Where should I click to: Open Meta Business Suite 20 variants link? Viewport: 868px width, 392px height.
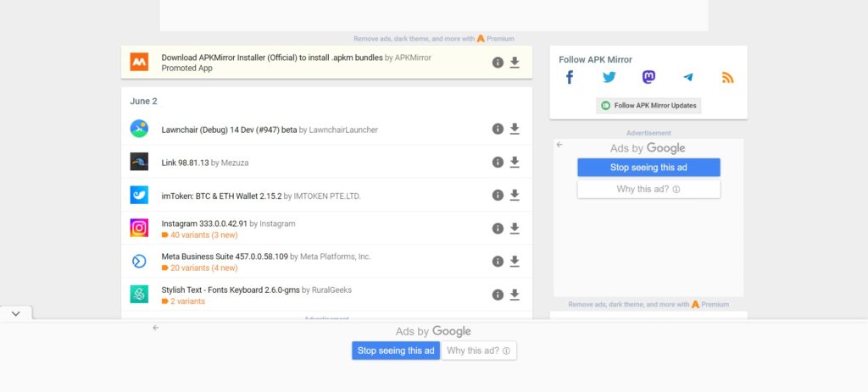pos(203,268)
